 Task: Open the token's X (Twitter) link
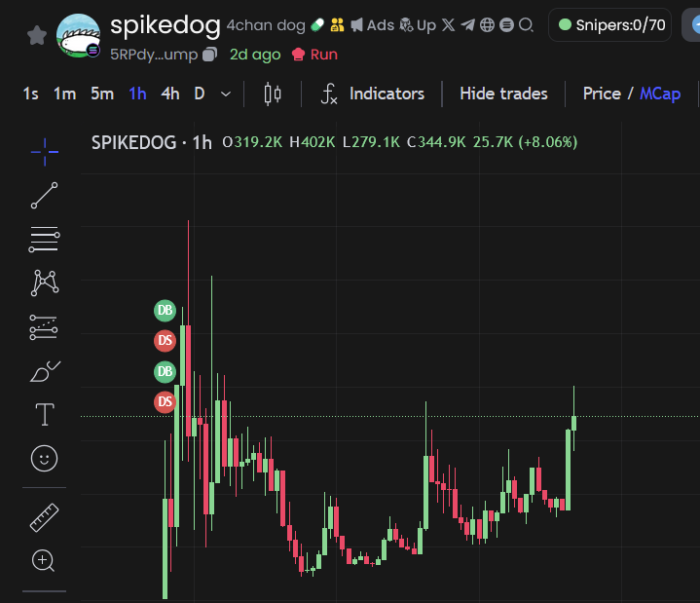coord(448,25)
